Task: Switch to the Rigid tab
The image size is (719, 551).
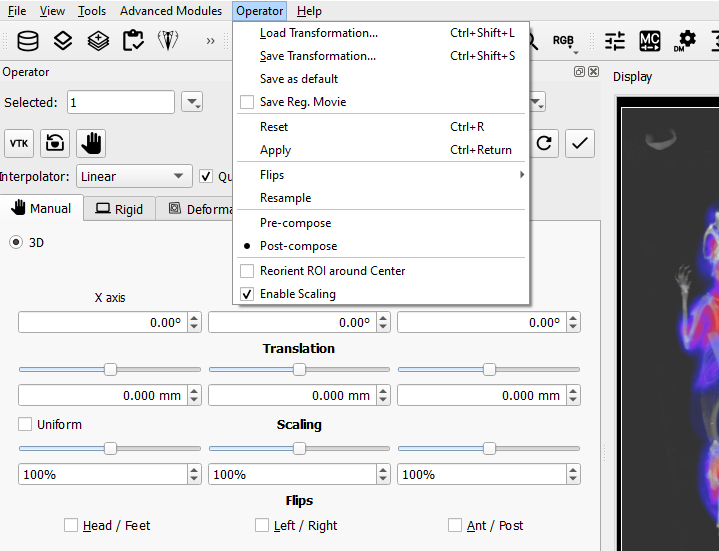Action: tap(119, 209)
